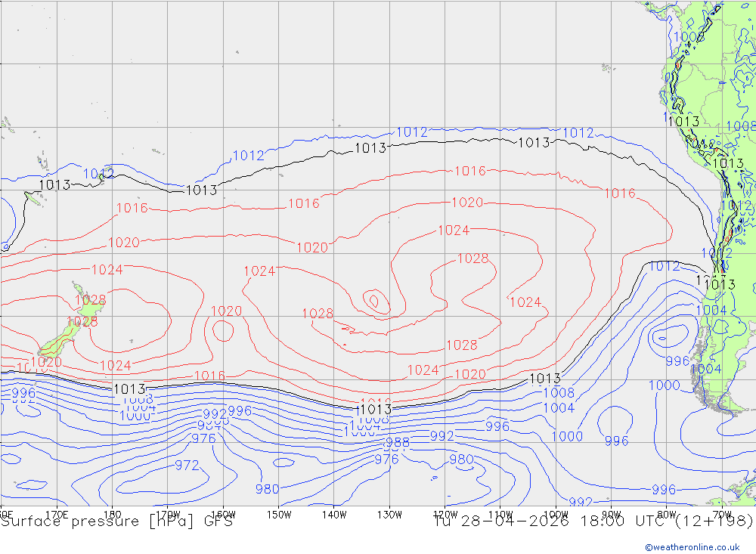The image size is (756, 554).
Task: Click the forecast date and time text
Action: click(593, 522)
